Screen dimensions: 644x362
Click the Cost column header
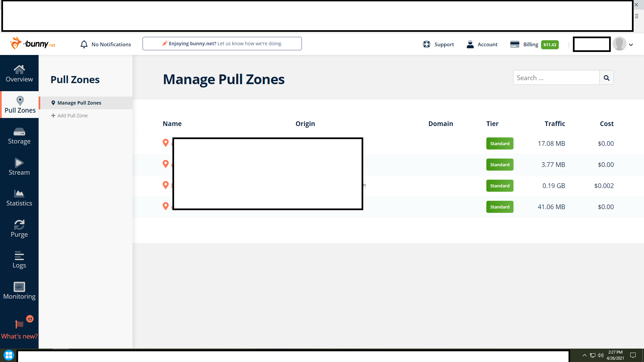(x=607, y=124)
